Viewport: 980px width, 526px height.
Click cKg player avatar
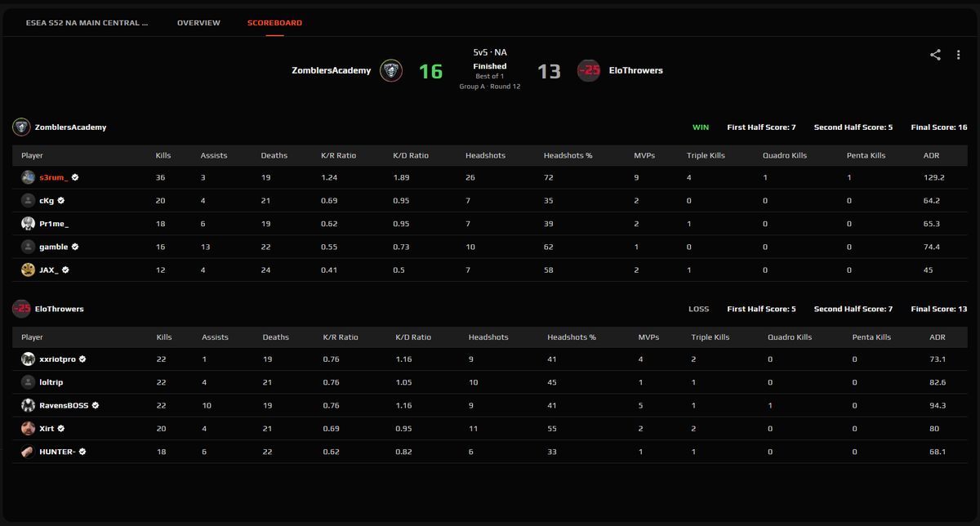click(29, 200)
